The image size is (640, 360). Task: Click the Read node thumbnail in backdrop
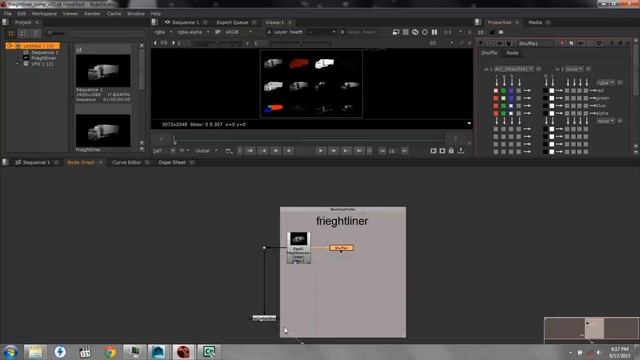tap(299, 239)
